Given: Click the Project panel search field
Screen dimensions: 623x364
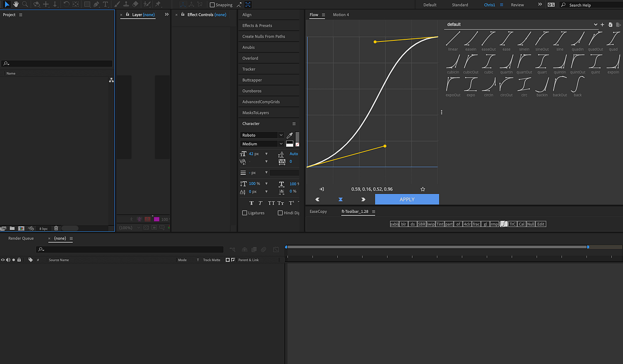Looking at the screenshot, I should point(57,63).
